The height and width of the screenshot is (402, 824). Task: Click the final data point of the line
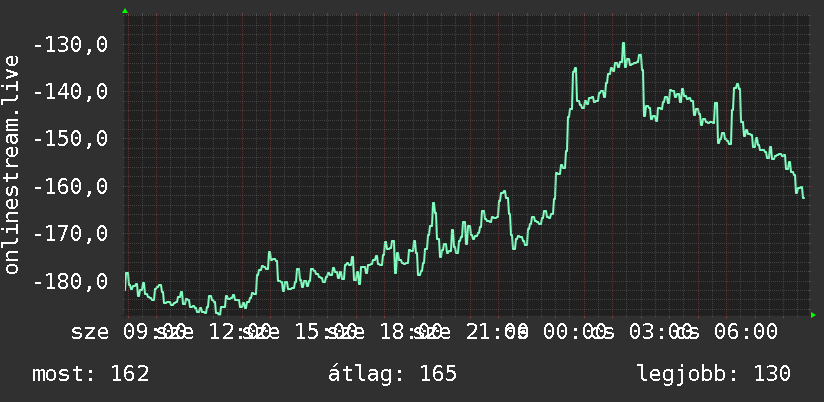[x=804, y=198]
